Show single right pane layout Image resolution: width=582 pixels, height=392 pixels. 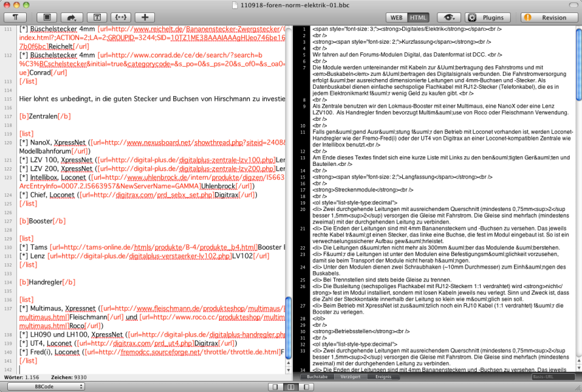click(305, 386)
